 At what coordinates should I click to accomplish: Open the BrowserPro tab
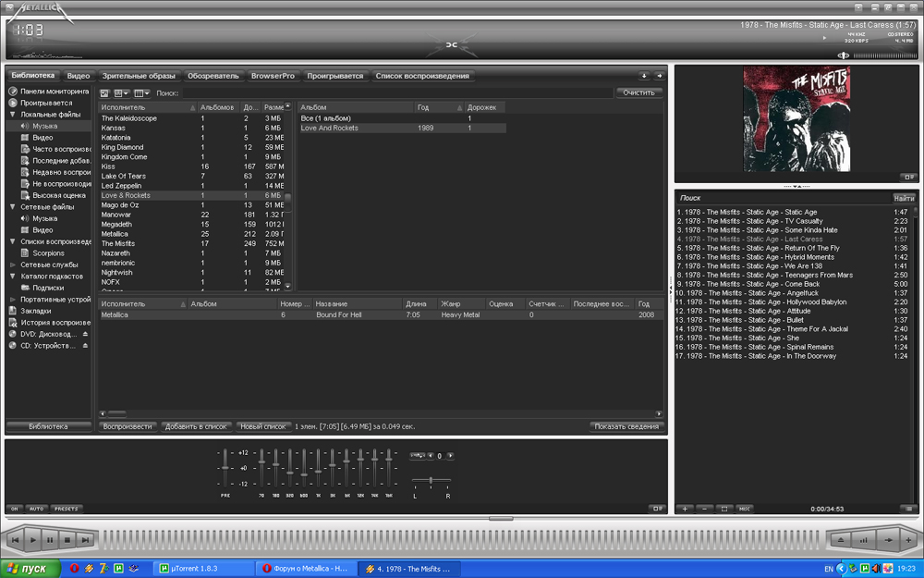pos(273,76)
